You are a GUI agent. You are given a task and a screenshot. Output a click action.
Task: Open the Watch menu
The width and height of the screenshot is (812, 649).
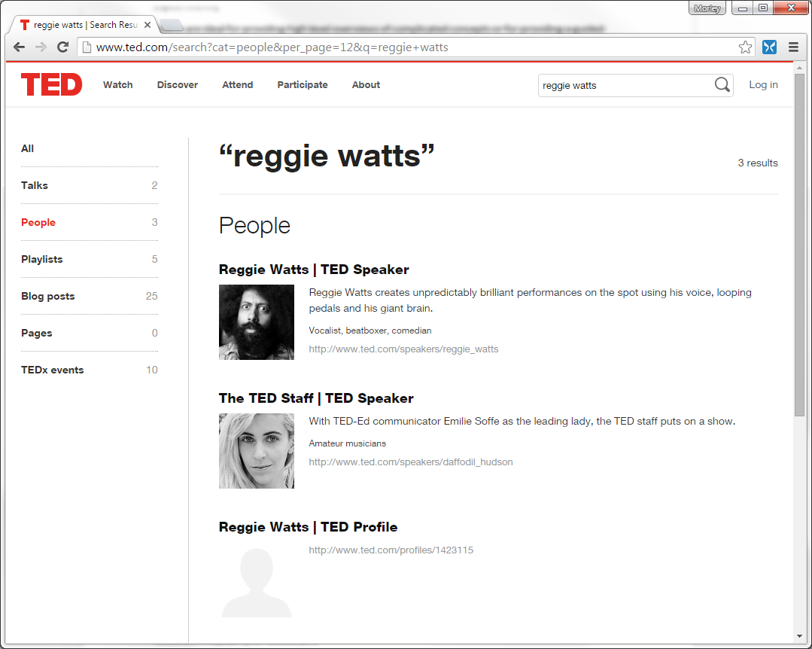click(117, 85)
